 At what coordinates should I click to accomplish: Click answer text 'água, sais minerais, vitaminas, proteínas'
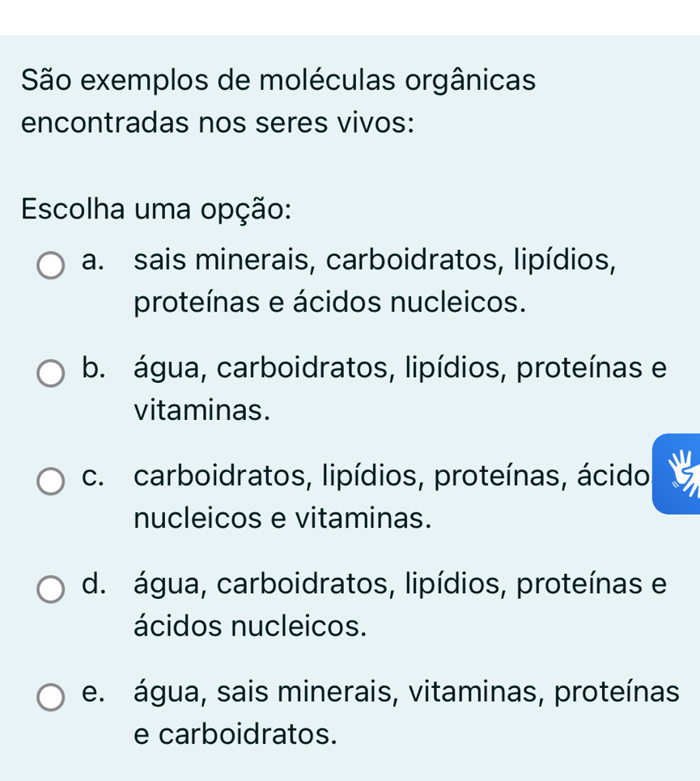point(406,692)
